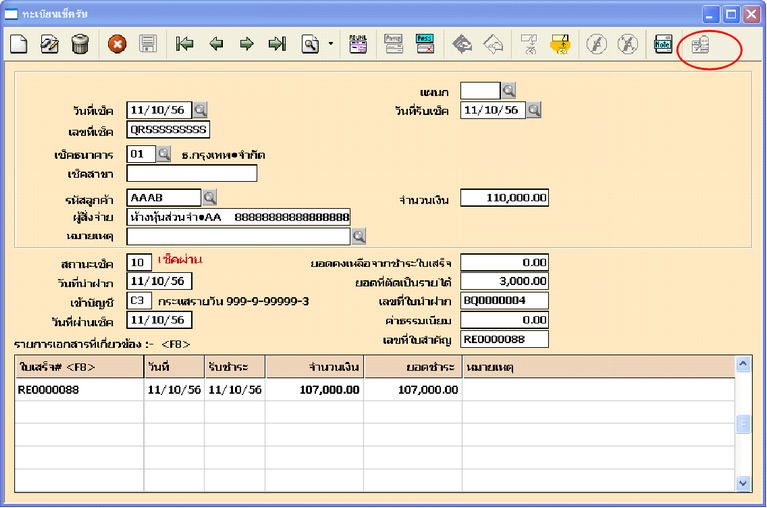
Task: Click the cheque number field QRSSSSSSSSS
Action: click(x=168, y=129)
